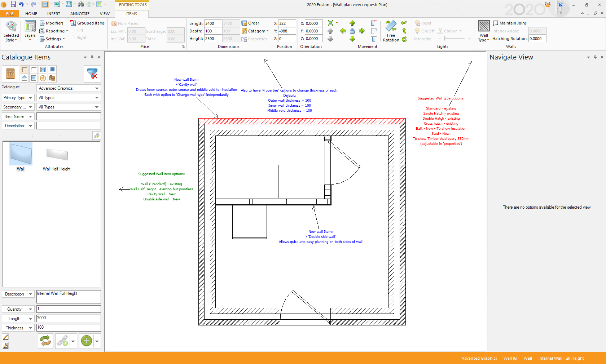Click the Properties button in Dimensions
Viewport: 606px width, 364px height.
pyautogui.click(x=254, y=39)
